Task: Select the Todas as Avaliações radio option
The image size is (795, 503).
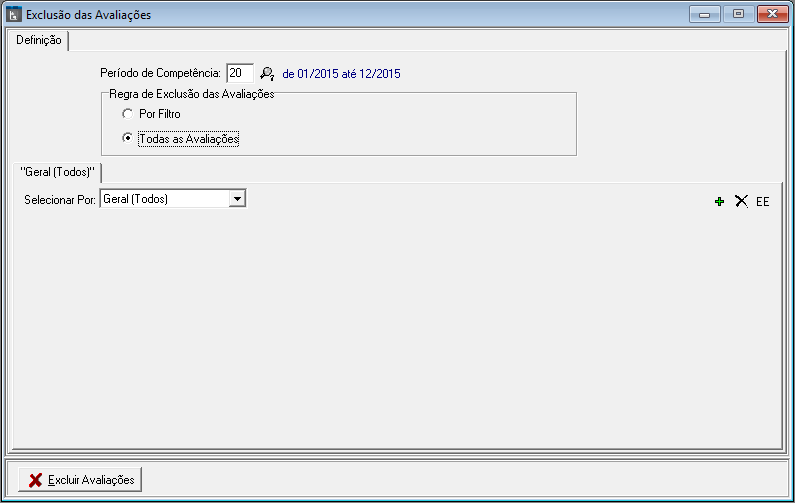Action: (127, 139)
